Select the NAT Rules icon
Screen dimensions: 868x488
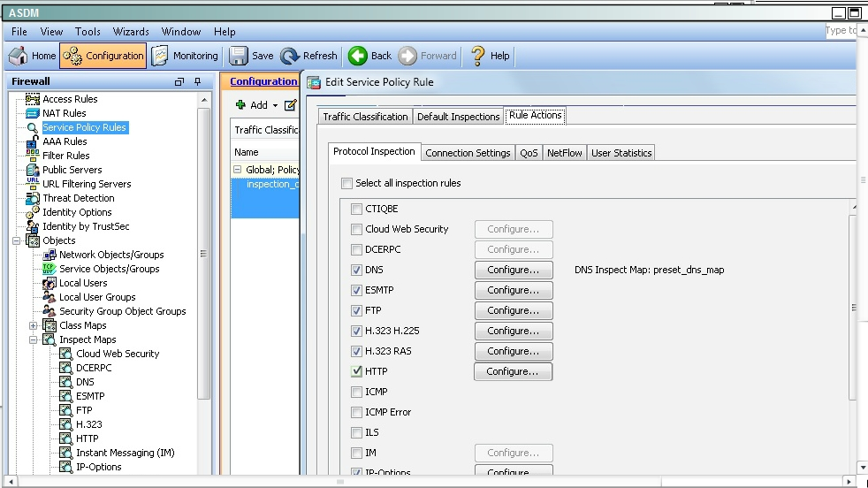[33, 113]
